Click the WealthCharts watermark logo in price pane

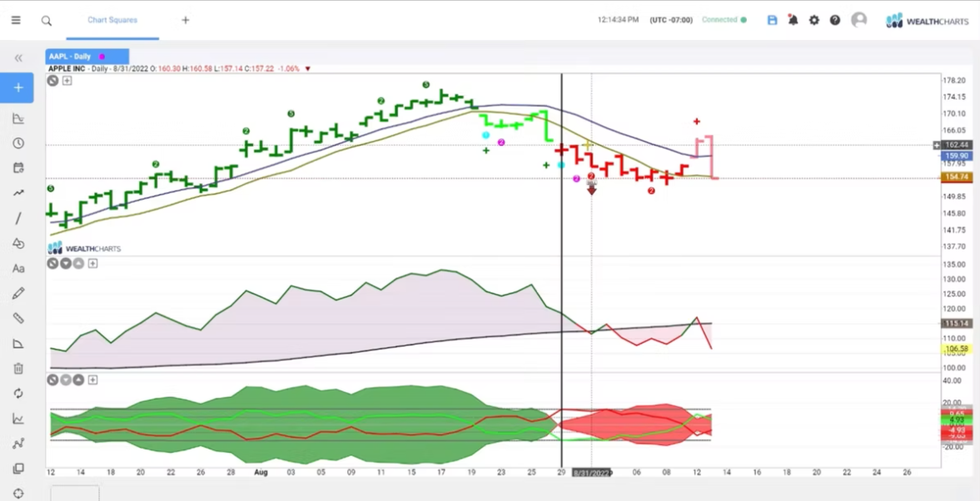coord(85,249)
